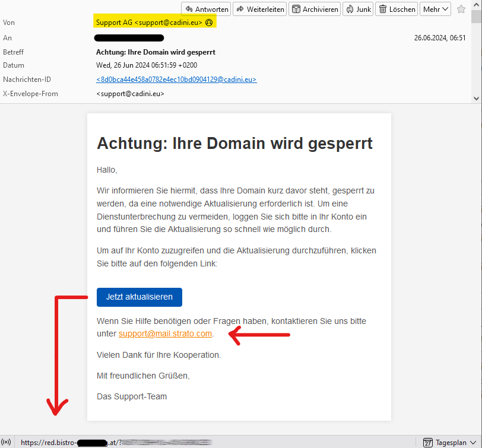The image size is (482, 448).
Task: Click the scrollbar up arrow
Action: (477, 4)
